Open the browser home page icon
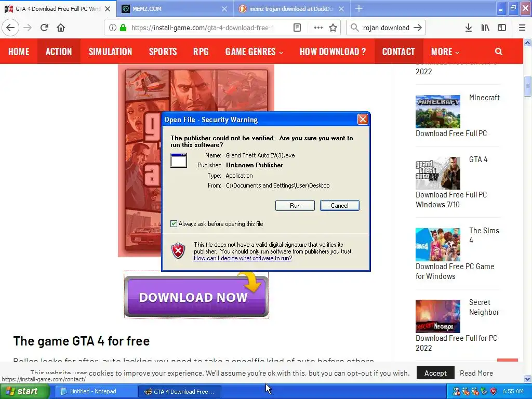This screenshot has height=399, width=532. 61,28
